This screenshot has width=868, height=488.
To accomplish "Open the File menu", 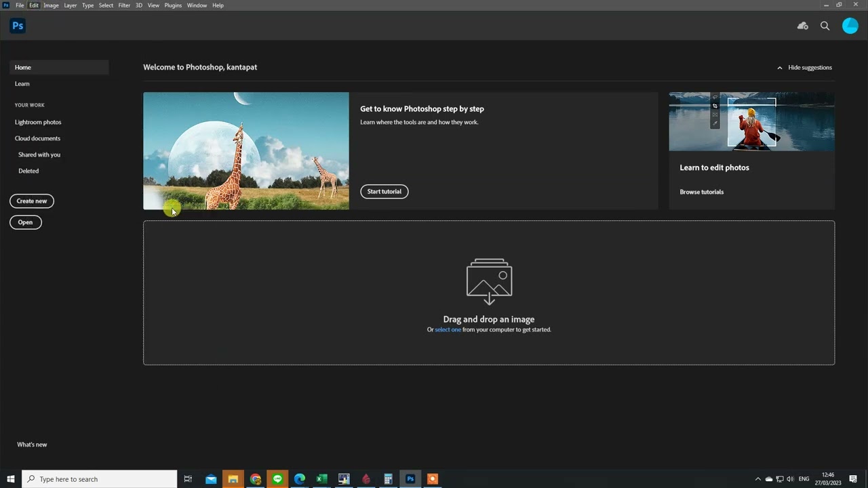I will [x=20, y=5].
